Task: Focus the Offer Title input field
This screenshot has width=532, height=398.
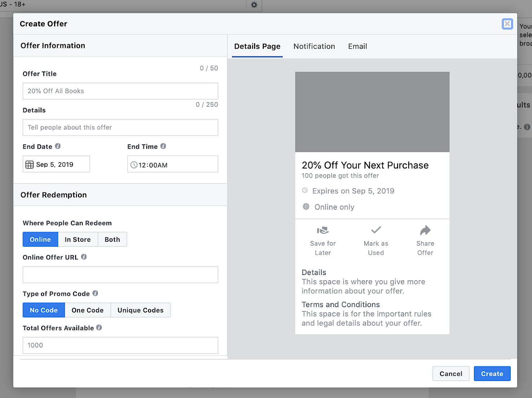Action: (120, 91)
